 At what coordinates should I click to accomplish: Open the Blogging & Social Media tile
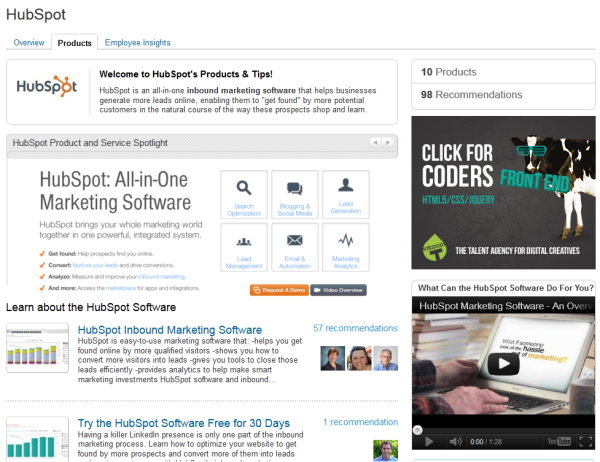(295, 195)
